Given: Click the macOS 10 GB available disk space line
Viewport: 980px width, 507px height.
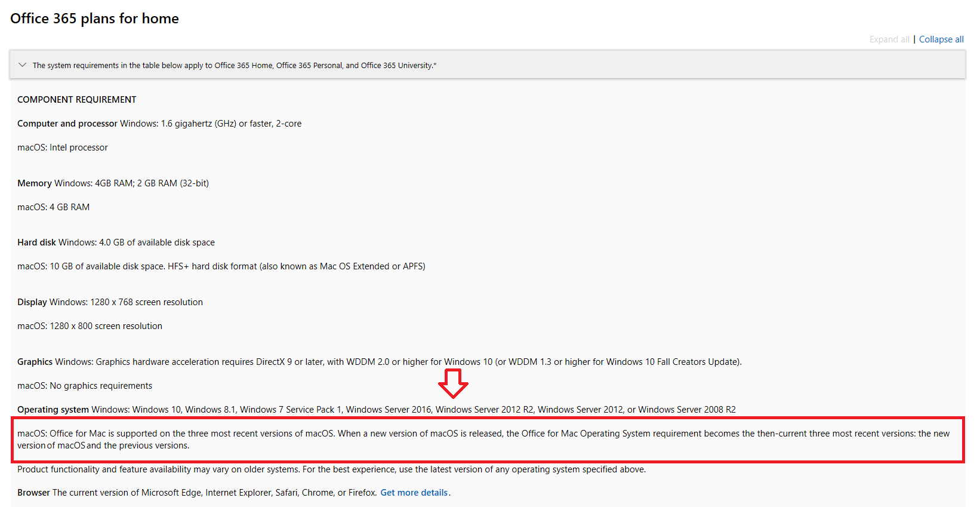Looking at the screenshot, I should click(221, 266).
